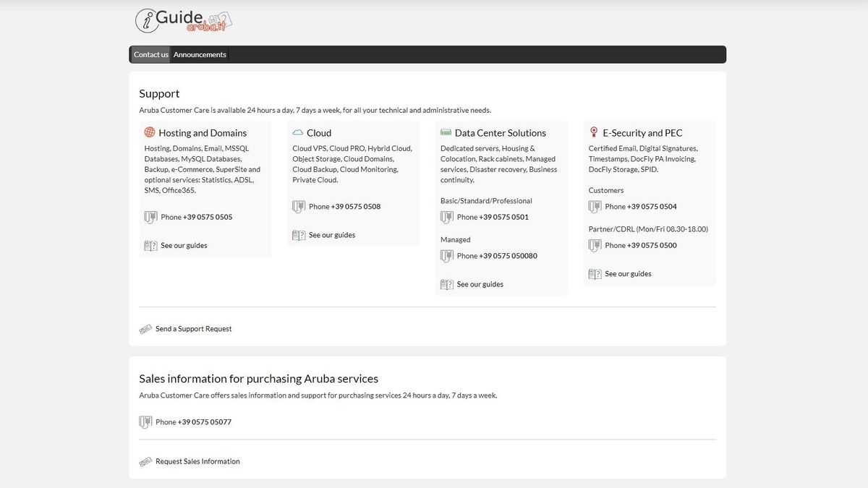Click the Partner/CDRL (Mon/Fri 08.30-18.00) label
The width and height of the screenshot is (868, 488).
648,229
